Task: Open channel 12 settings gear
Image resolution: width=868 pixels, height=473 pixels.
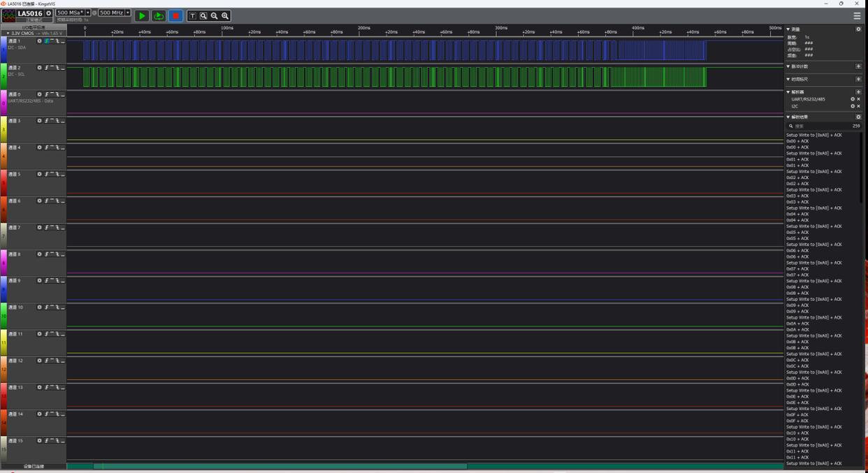Action: coord(39,361)
